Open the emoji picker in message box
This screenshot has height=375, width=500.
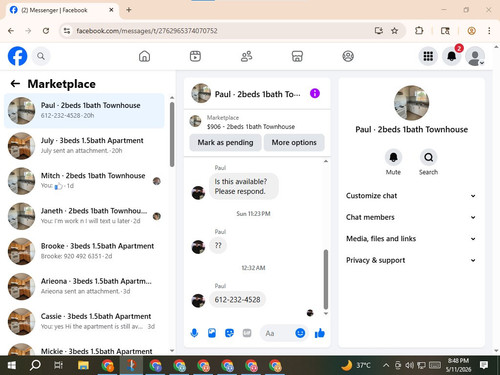pyautogui.click(x=300, y=333)
